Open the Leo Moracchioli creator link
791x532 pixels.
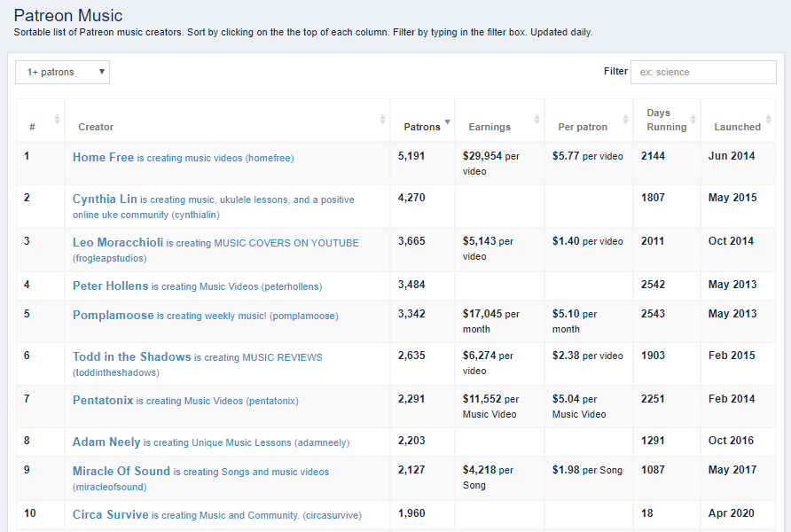215,250
